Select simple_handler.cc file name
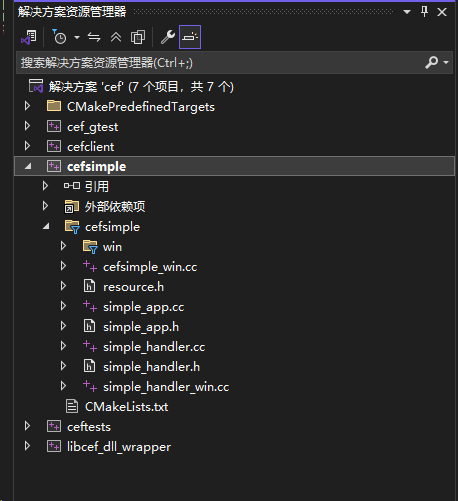 coord(154,347)
